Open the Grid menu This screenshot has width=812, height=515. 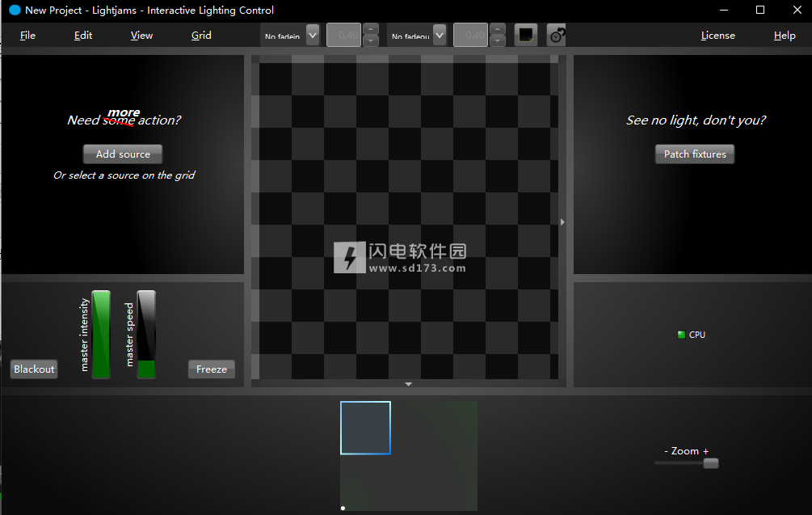coord(201,36)
